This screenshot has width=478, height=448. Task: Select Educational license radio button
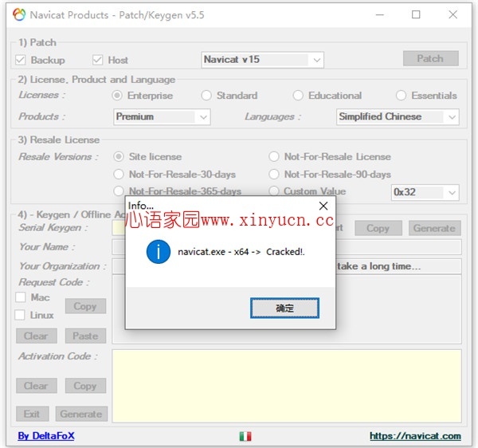pyautogui.click(x=298, y=96)
